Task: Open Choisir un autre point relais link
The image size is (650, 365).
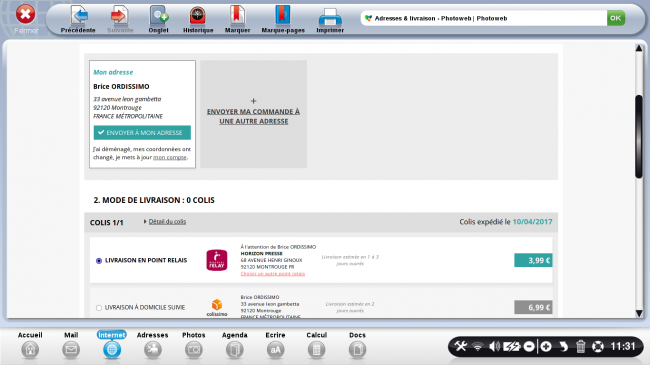Action: click(273, 274)
